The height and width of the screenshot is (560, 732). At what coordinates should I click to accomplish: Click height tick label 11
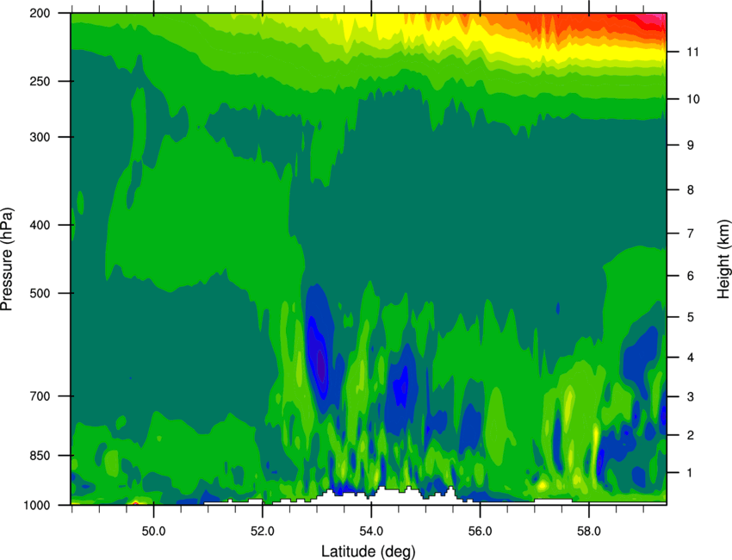click(692, 52)
